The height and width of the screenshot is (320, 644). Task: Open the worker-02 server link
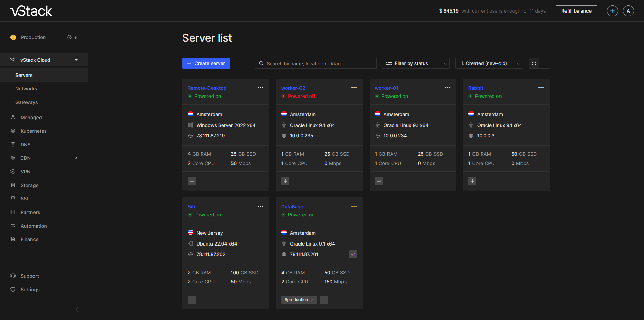click(293, 88)
